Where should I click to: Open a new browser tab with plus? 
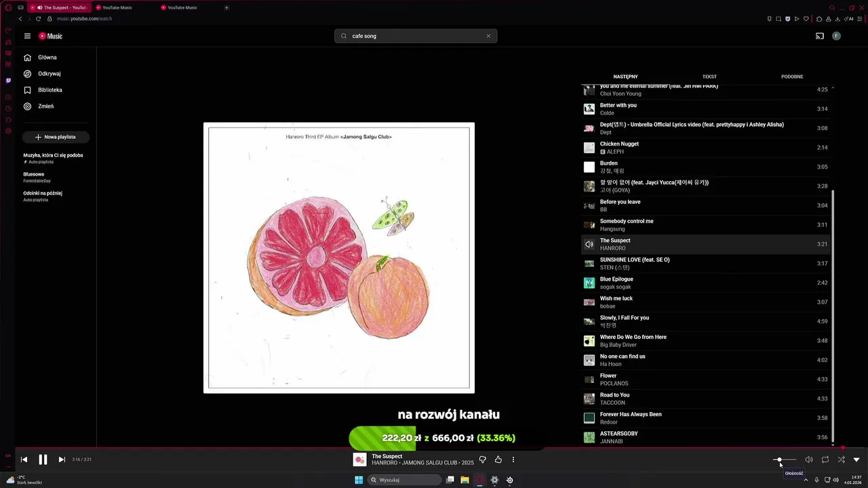point(226,7)
